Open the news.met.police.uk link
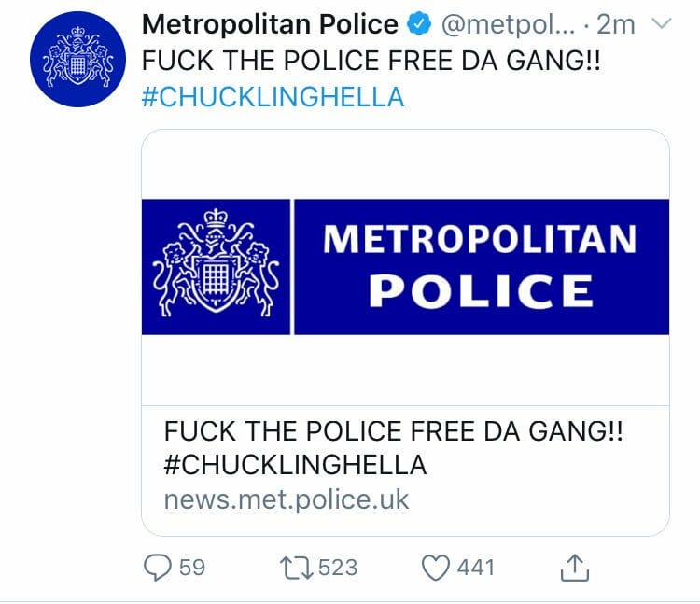 pyautogui.click(x=287, y=499)
